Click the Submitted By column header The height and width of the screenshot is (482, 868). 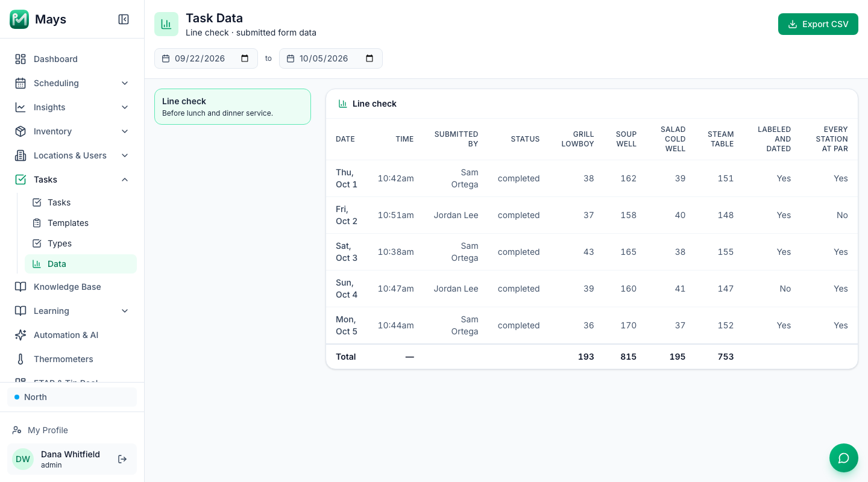click(456, 139)
